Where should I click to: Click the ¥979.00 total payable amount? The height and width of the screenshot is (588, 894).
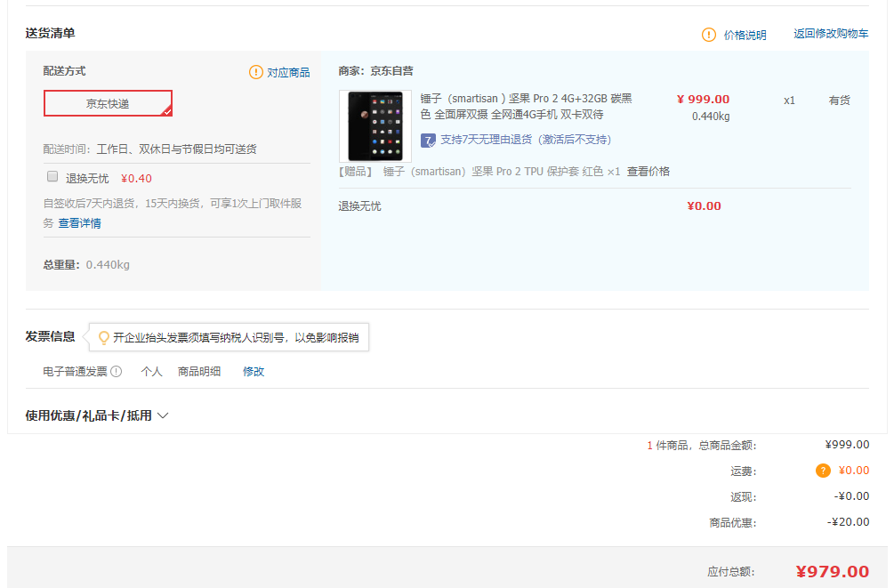[833, 571]
